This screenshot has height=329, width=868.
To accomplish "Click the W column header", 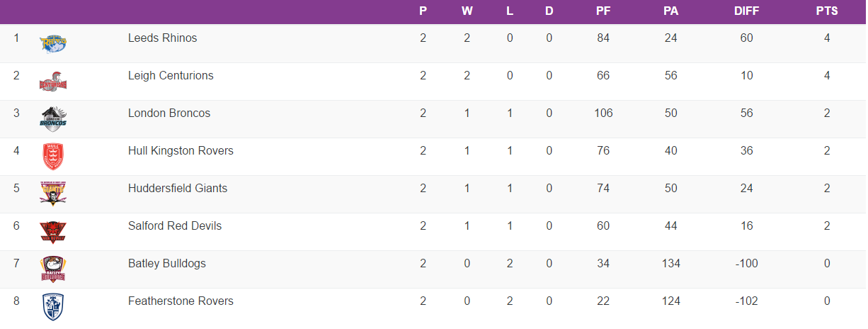I will pyautogui.click(x=467, y=11).
